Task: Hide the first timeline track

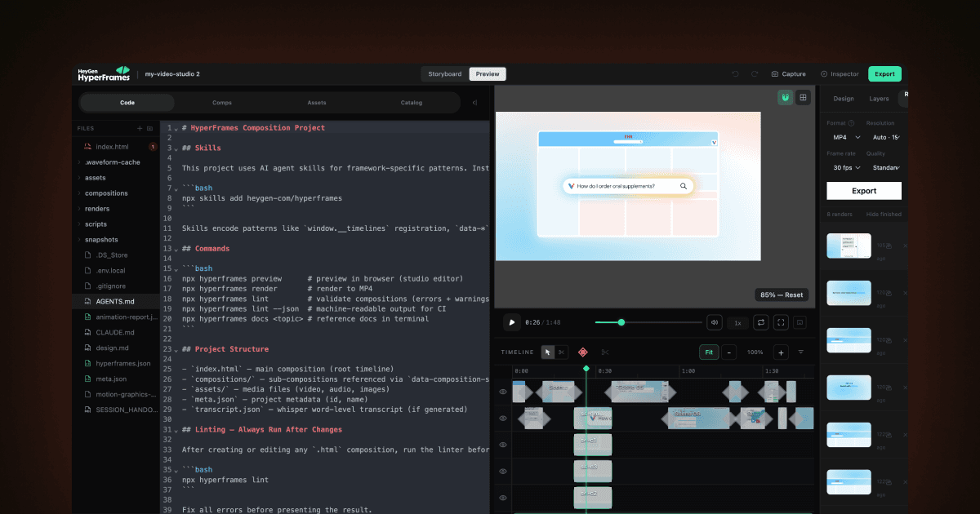Action: tap(503, 392)
